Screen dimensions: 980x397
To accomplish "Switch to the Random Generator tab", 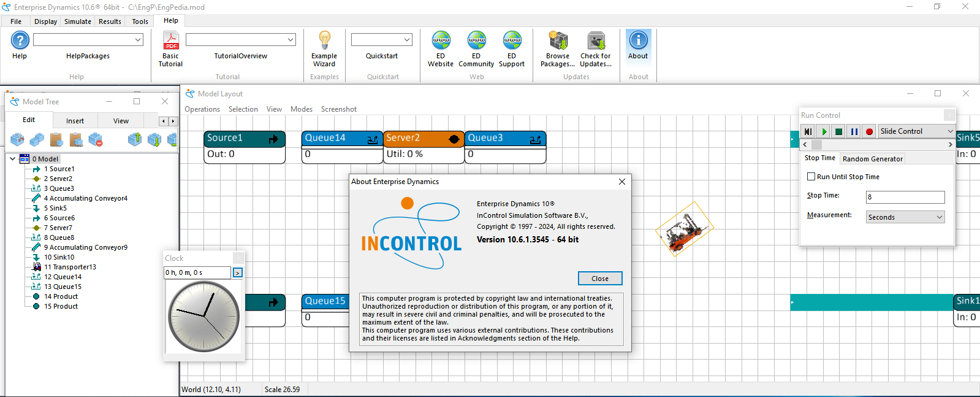I will [x=873, y=159].
